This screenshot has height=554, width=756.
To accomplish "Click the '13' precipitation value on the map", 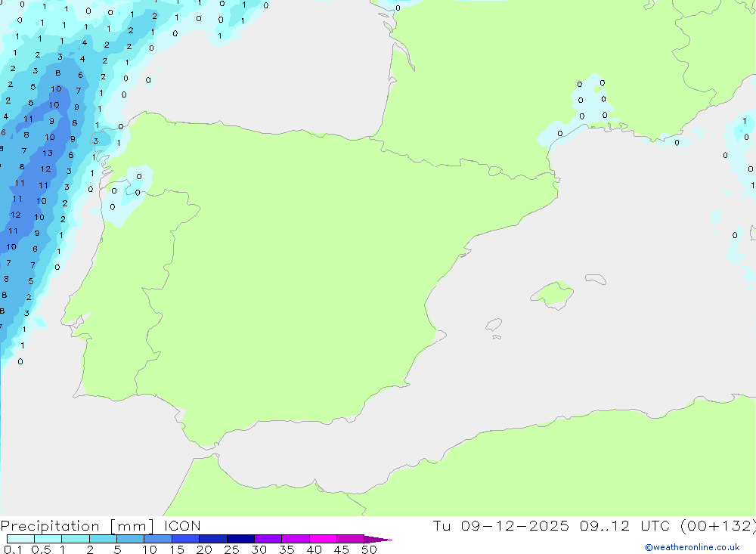I will 47,153.
